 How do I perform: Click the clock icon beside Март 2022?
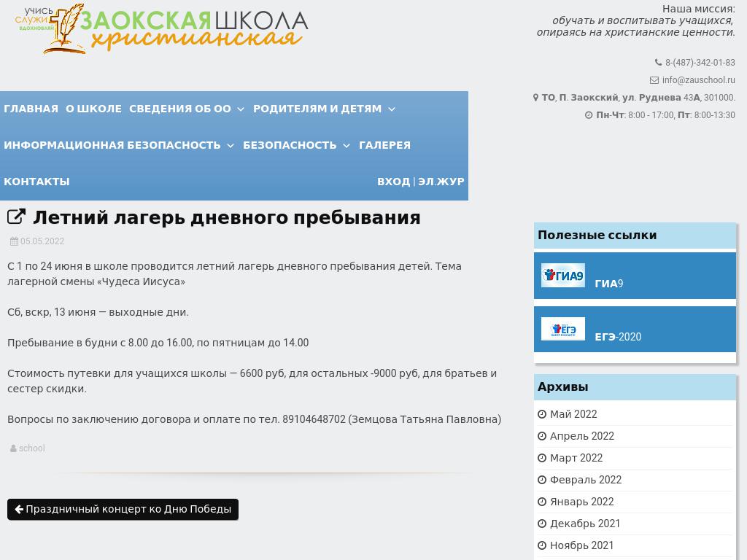tap(542, 458)
